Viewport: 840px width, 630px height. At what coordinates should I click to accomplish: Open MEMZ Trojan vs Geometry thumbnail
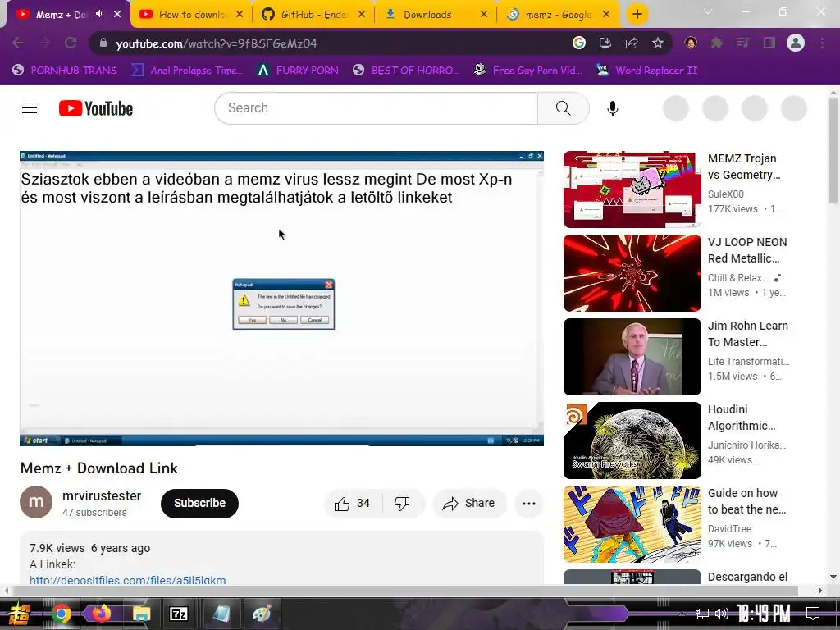pyautogui.click(x=632, y=189)
